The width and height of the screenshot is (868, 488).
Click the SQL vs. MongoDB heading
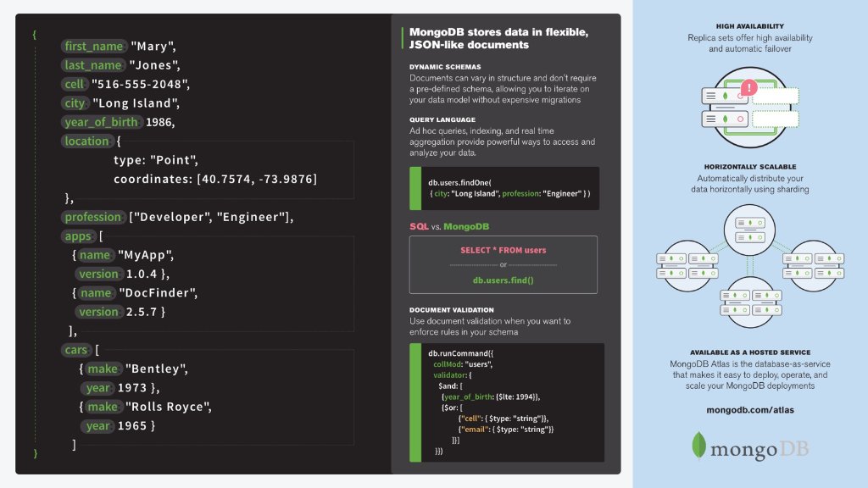(x=449, y=226)
